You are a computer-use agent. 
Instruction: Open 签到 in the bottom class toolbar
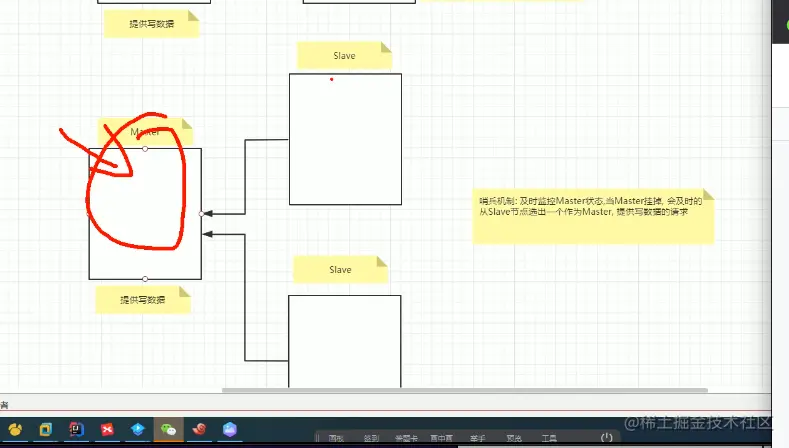point(371,438)
